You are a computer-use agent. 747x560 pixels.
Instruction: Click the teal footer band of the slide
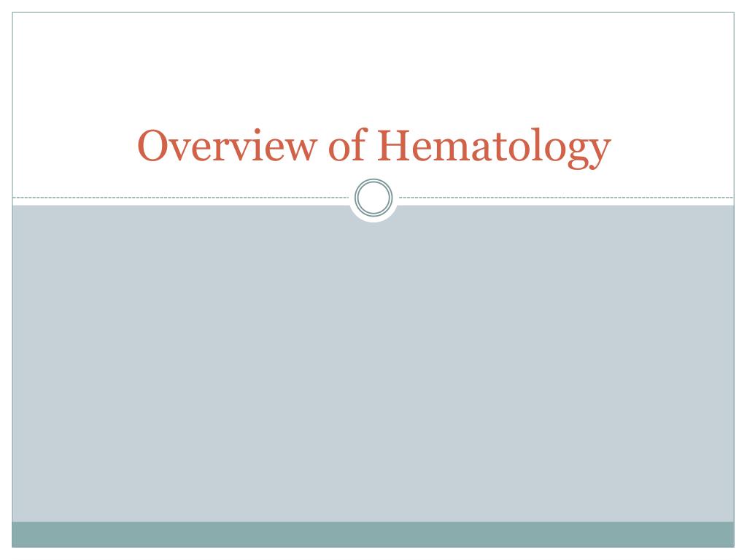click(373, 534)
